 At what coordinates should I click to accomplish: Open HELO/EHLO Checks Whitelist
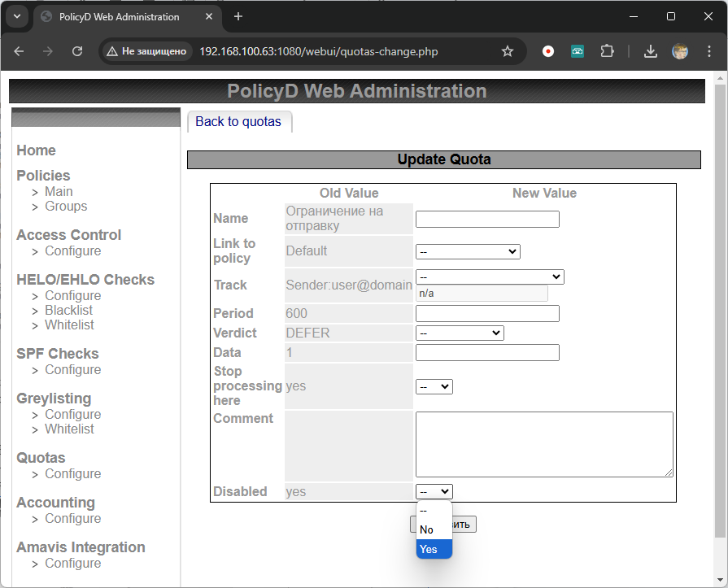[69, 324]
